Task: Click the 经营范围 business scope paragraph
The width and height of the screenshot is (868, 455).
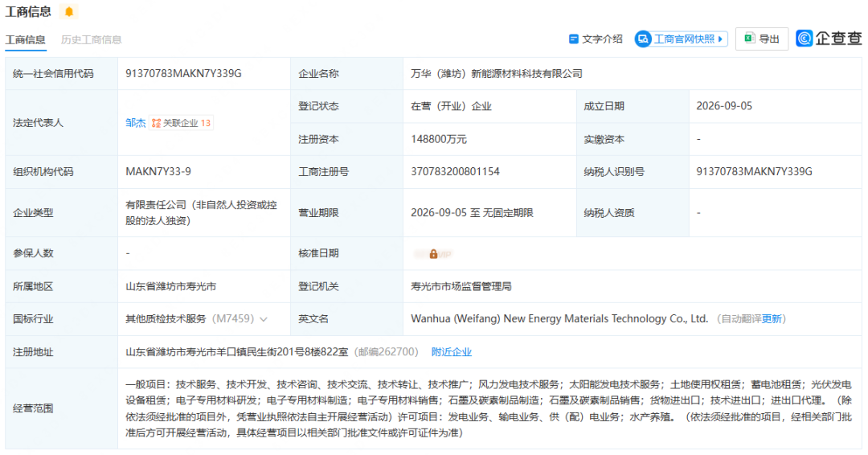Action: (489, 408)
